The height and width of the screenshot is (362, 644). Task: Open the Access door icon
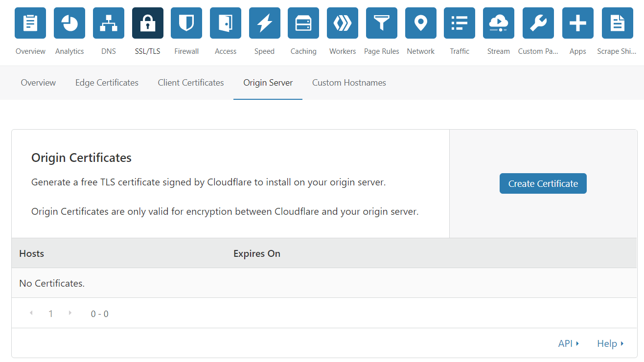(x=226, y=23)
